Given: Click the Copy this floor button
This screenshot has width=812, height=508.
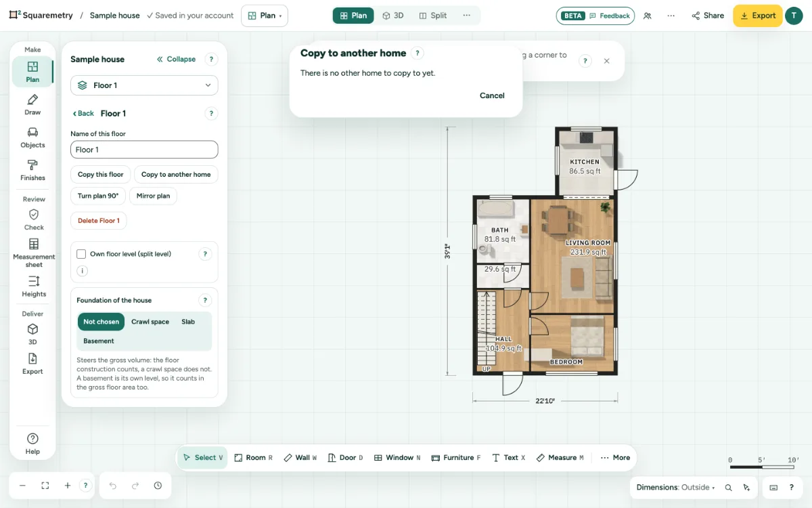Looking at the screenshot, I should coord(100,174).
